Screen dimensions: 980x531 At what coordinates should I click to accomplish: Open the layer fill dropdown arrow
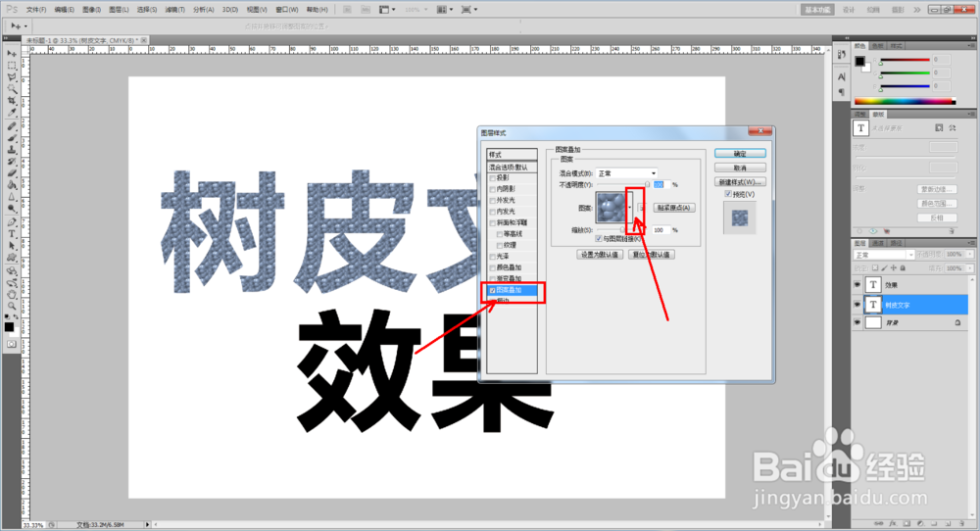click(x=969, y=268)
